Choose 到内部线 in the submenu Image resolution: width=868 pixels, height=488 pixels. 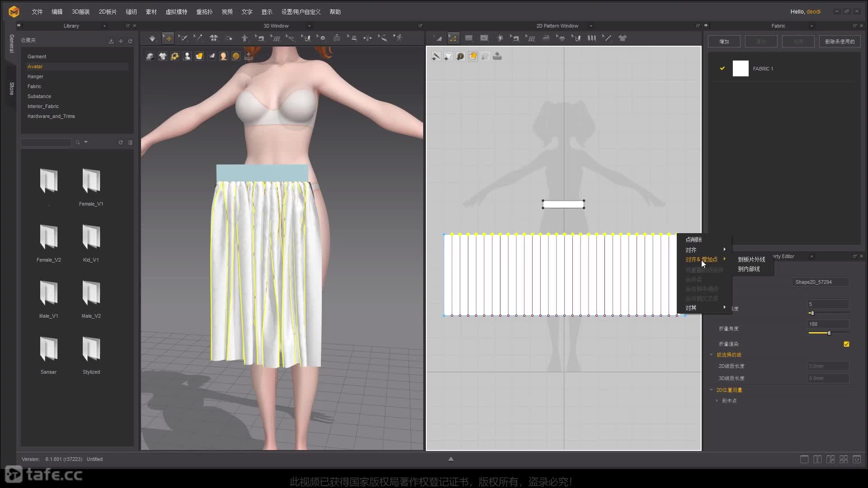[x=749, y=269]
